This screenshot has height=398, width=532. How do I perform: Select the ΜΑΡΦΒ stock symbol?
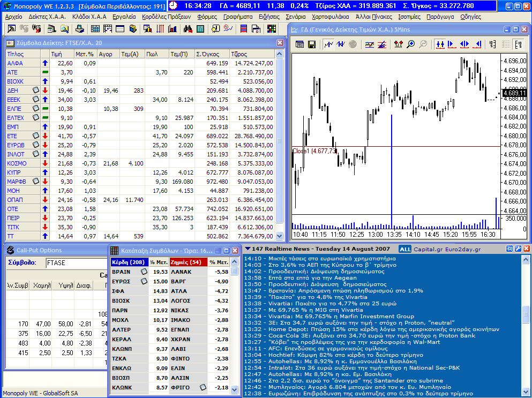(x=17, y=182)
